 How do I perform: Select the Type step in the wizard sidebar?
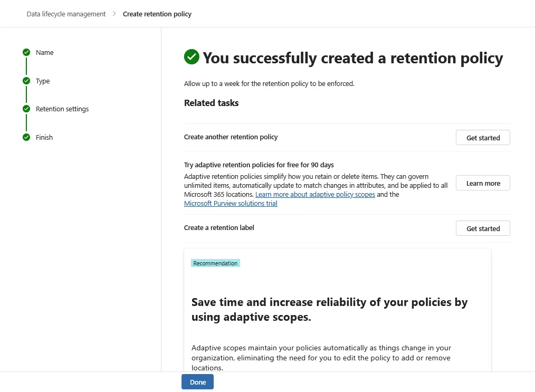pos(43,81)
